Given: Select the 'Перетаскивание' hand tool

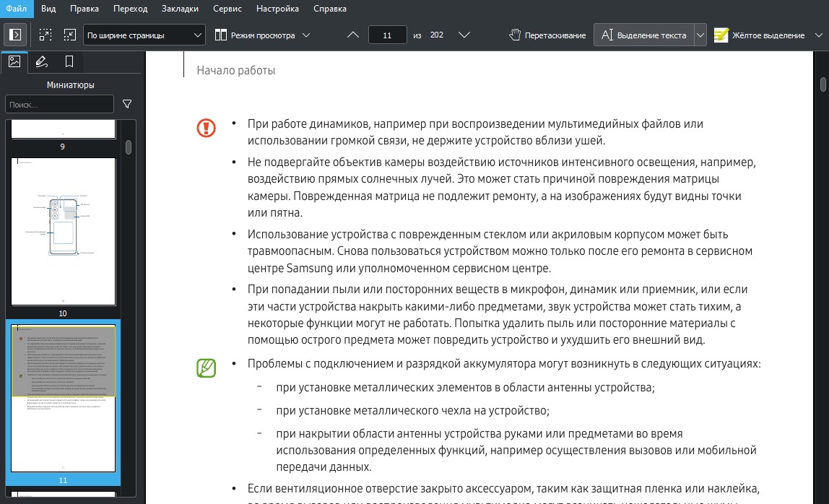Looking at the screenshot, I should click(547, 35).
